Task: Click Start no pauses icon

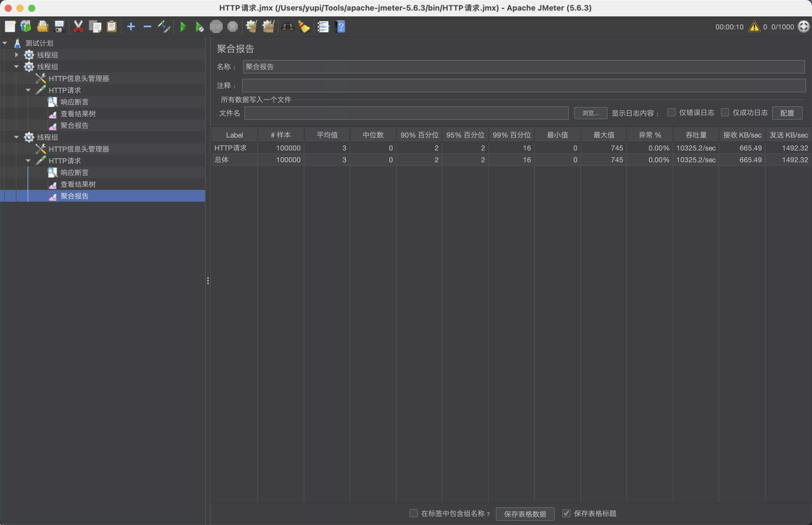Action: pos(199,26)
